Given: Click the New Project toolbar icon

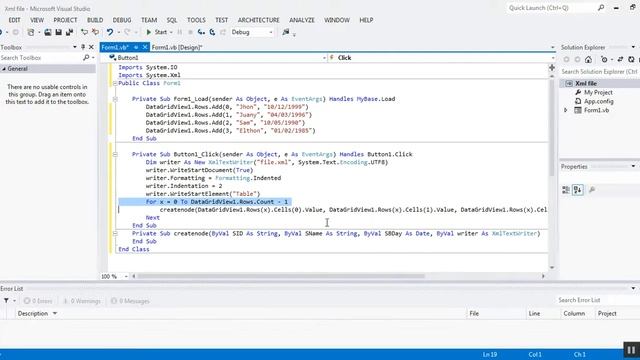Looking at the screenshot, I should [x=31, y=32].
